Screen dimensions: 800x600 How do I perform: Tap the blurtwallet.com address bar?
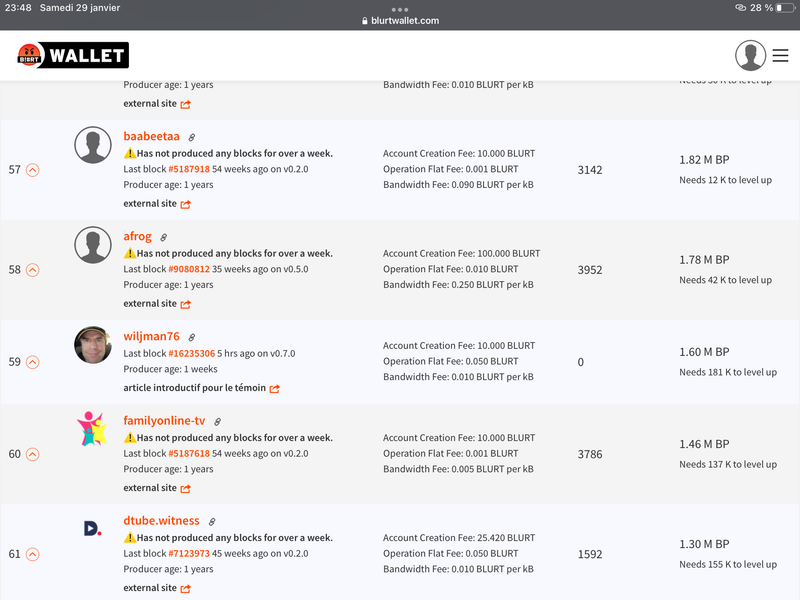(x=400, y=21)
